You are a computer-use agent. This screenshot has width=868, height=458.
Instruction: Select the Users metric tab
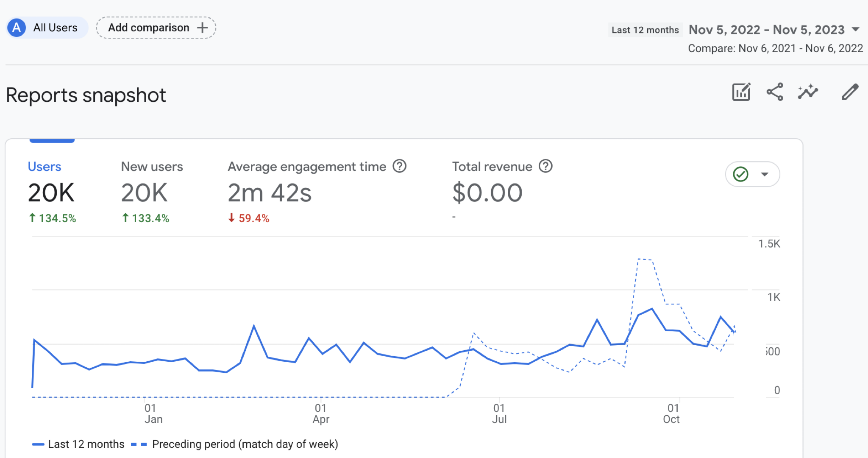click(x=45, y=167)
